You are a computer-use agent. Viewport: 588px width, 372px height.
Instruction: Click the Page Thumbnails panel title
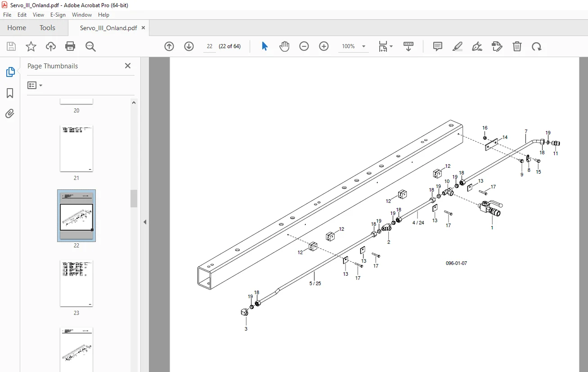[53, 66]
